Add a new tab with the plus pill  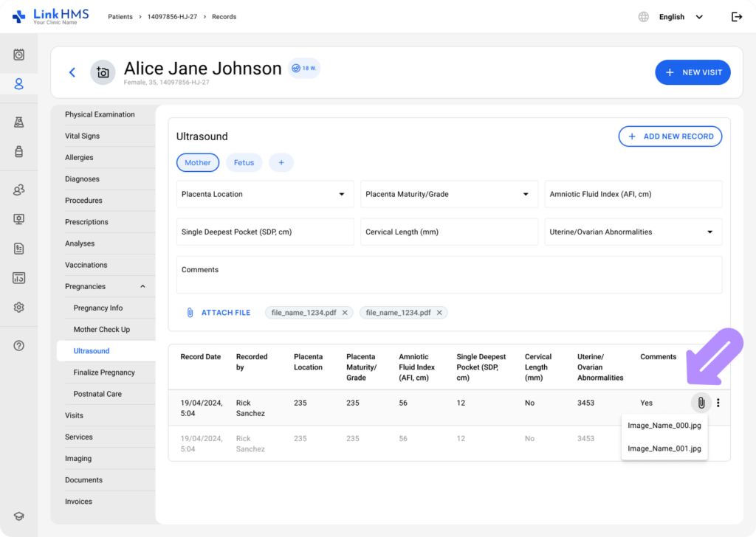pos(281,163)
